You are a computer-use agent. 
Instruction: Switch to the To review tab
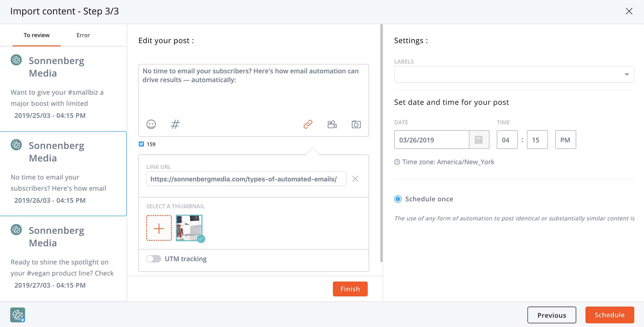(36, 35)
